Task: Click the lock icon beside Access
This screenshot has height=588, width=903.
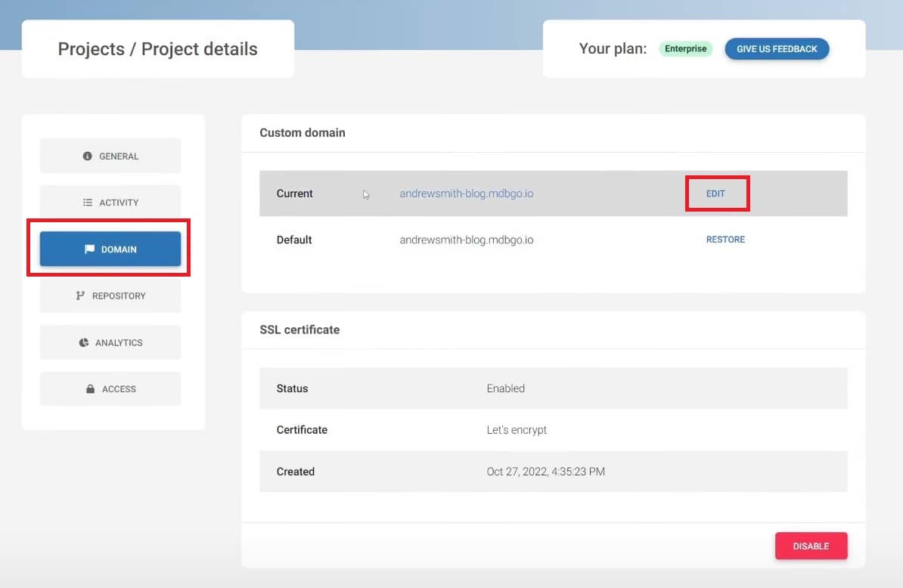Action: pyautogui.click(x=90, y=389)
